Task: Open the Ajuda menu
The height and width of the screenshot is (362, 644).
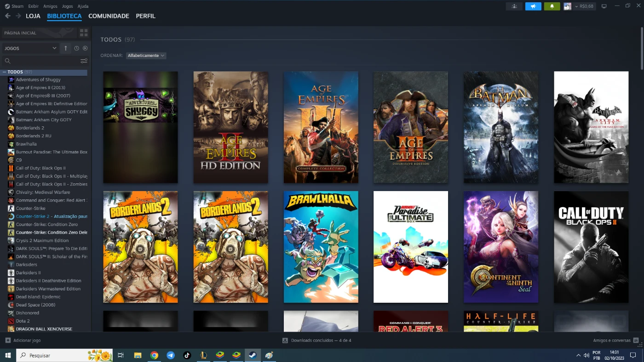Action: [83, 6]
